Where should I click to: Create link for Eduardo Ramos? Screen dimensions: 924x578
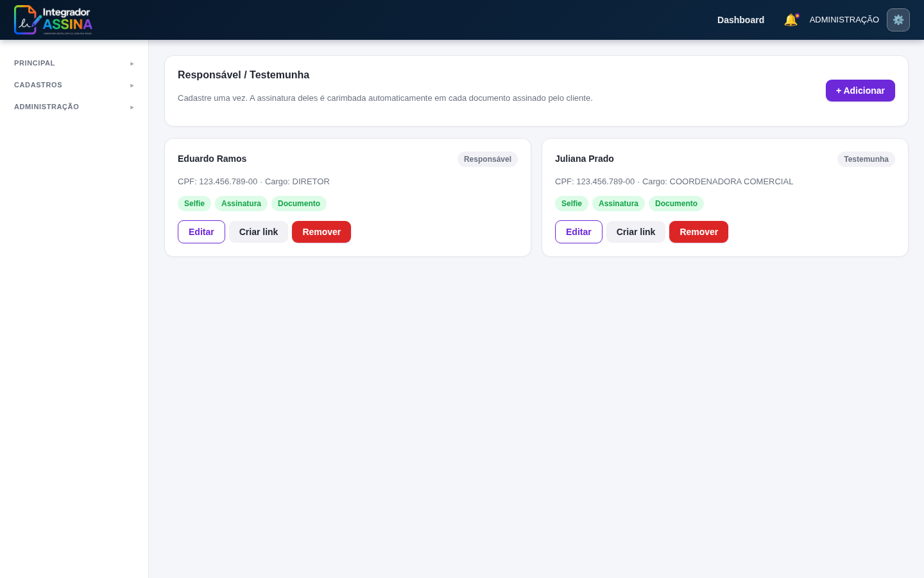[259, 232]
